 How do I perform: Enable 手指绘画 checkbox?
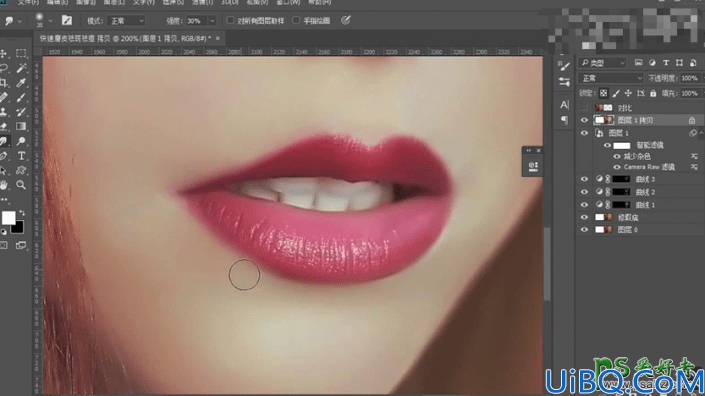point(296,20)
